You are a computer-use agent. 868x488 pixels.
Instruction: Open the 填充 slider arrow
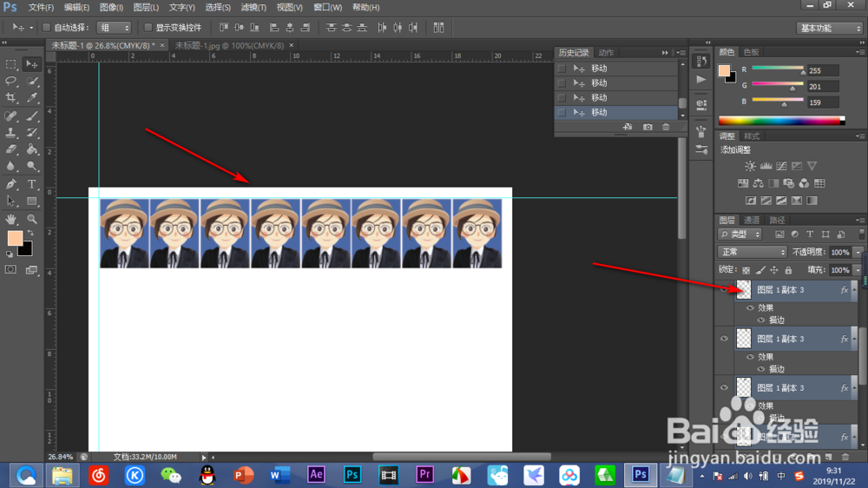pos(858,270)
